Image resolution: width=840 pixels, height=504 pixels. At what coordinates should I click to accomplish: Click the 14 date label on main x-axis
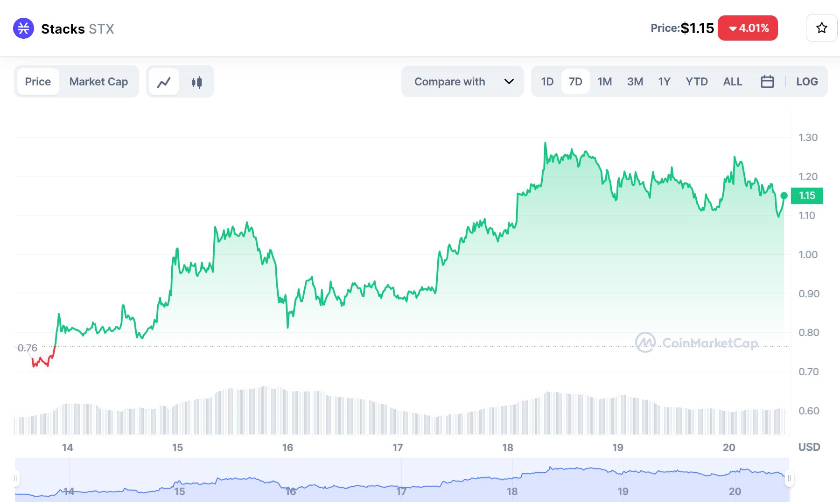pos(67,448)
